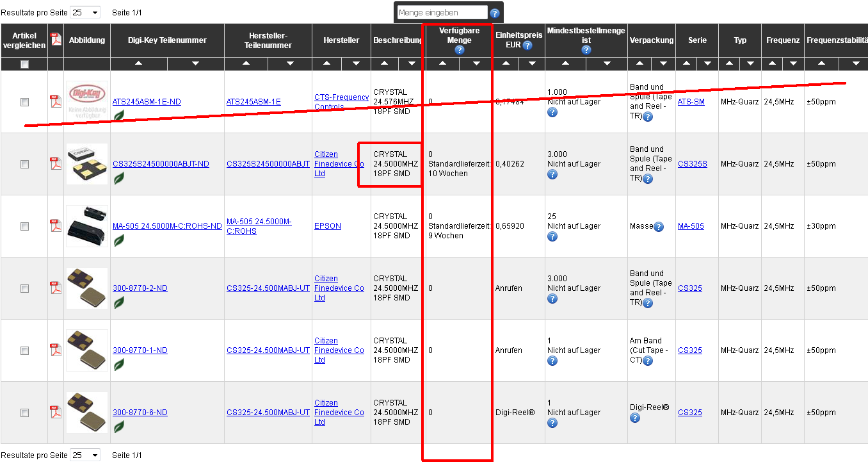Check compare box for 300-8770-6-ND

pos(24,413)
